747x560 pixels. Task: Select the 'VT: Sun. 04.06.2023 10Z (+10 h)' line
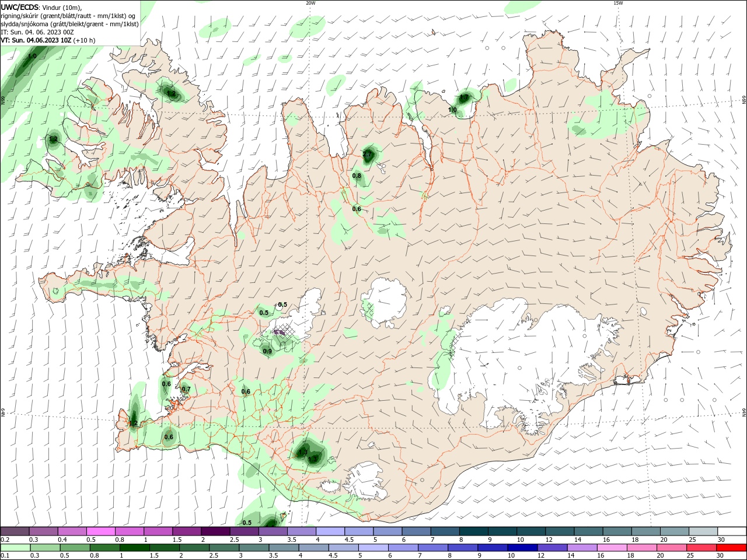[48, 40]
